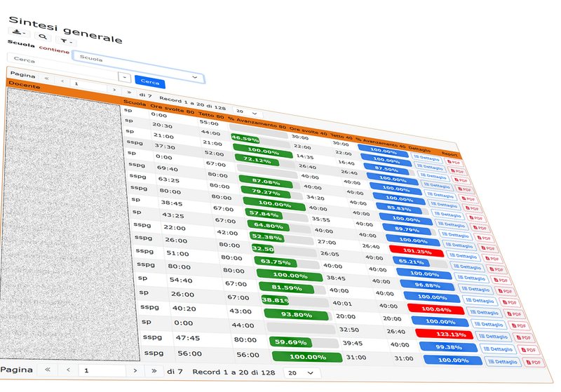Sort by % Avanzamento 40 column header
561x392 pixels.
(x=380, y=142)
